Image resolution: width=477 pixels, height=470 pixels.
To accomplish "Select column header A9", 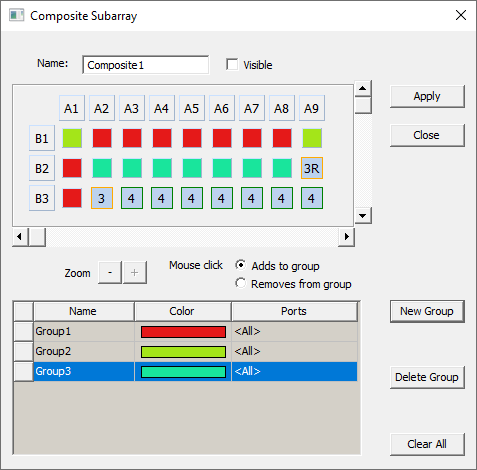I will pos(312,108).
